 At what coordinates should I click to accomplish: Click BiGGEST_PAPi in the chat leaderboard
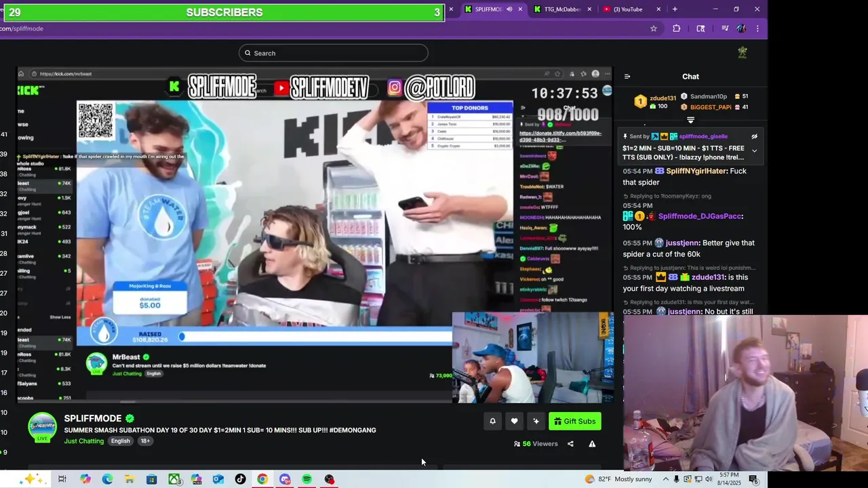[711, 107]
